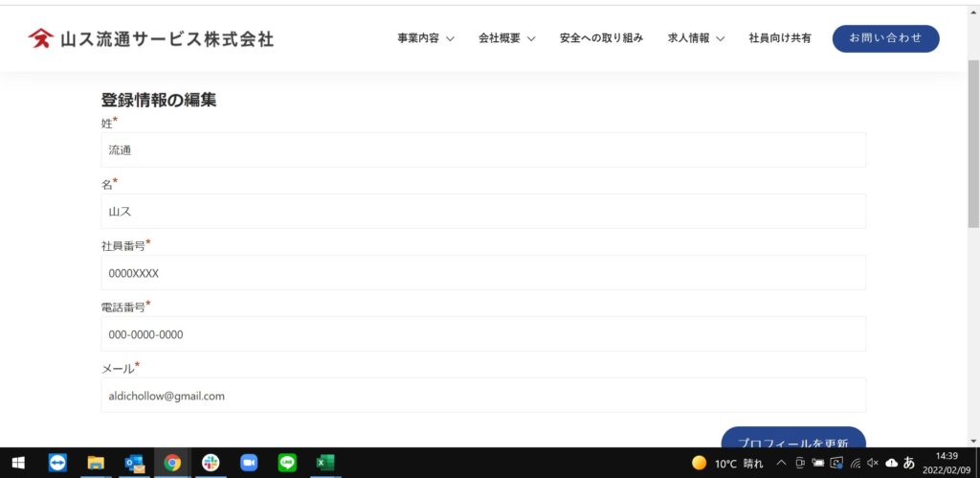Click the 山ス流通サービス company logo
The image size is (980, 478).
point(150,38)
